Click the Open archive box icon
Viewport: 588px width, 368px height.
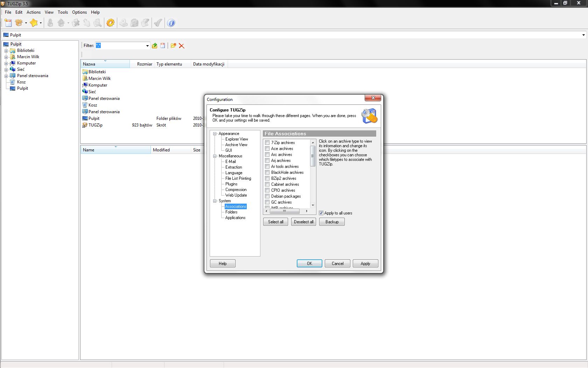19,23
